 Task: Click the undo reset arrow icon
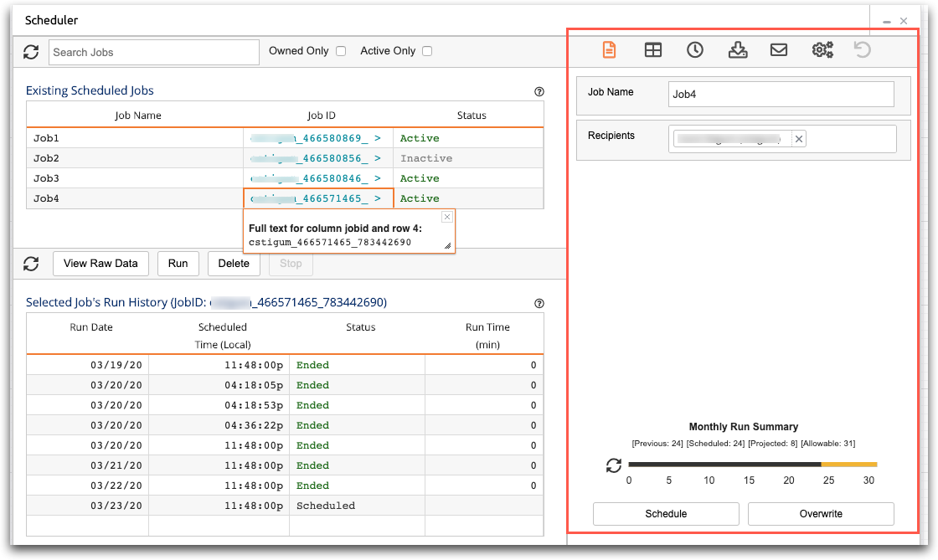click(x=862, y=49)
